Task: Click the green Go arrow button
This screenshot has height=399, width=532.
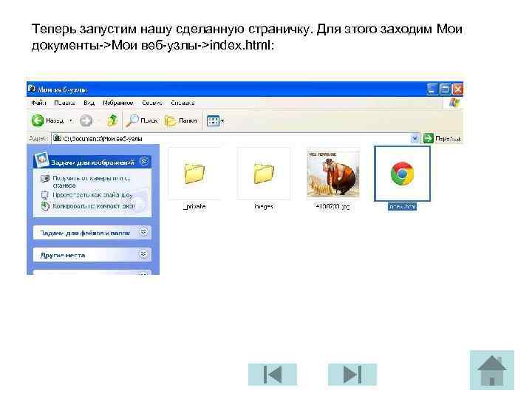Action: (x=428, y=138)
